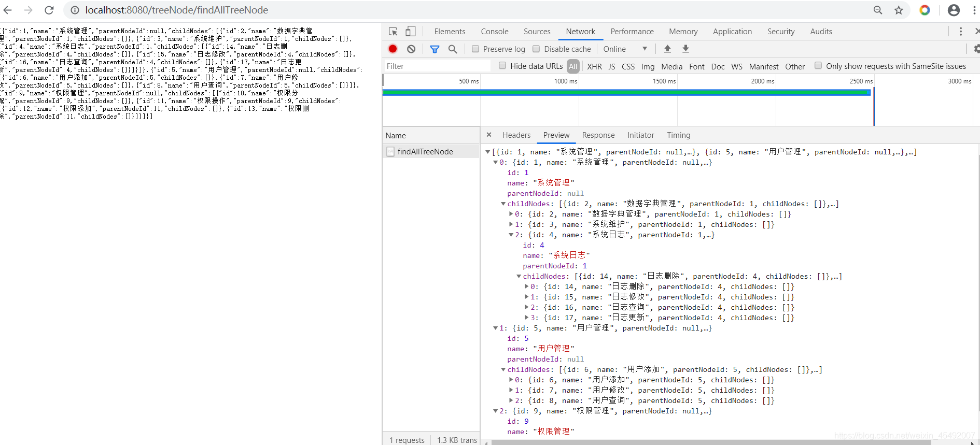Click the address bar URL
Image resolution: width=980 pixels, height=445 pixels.
click(x=177, y=10)
